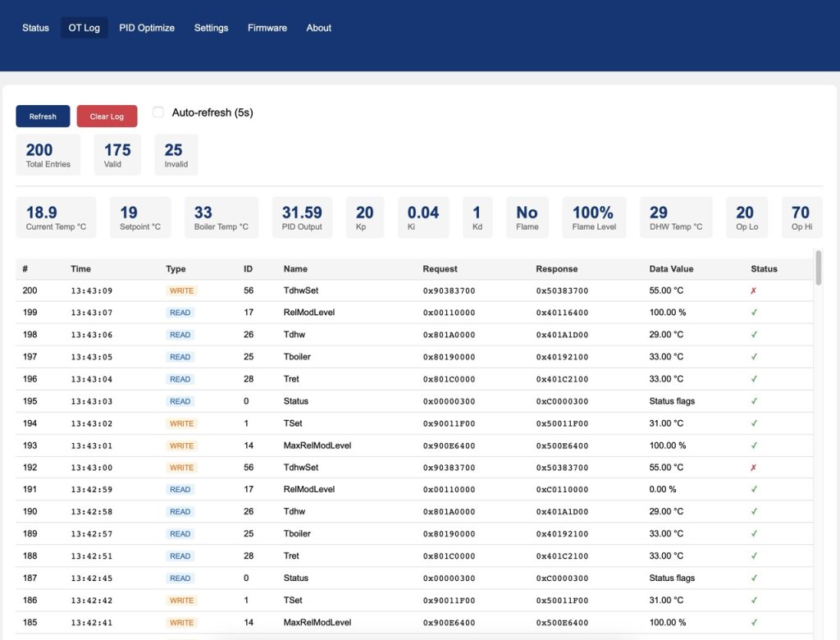840x640 pixels.
Task: Click the WRITE badge in row 193
Action: pyautogui.click(x=181, y=446)
